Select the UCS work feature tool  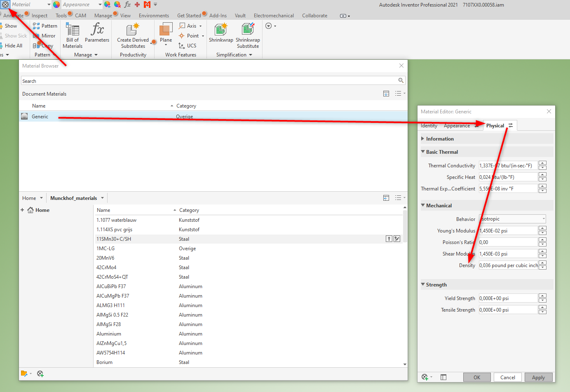pos(188,45)
